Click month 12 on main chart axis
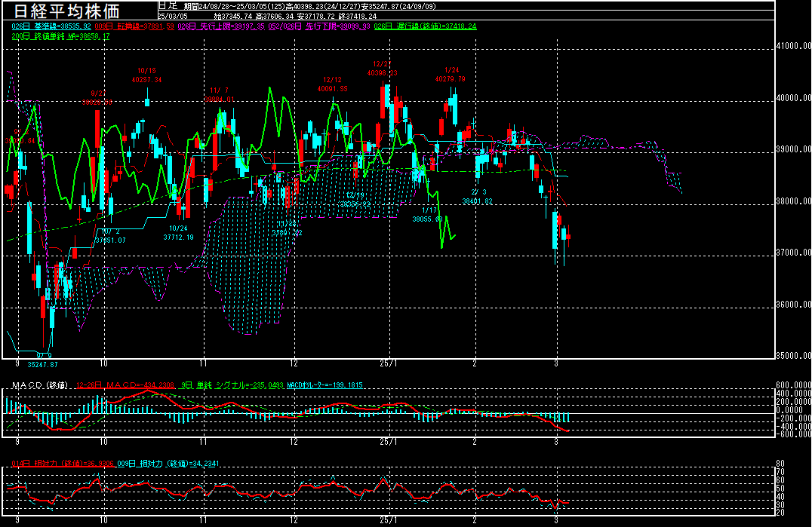Screen dimensions: 812x527 (x=294, y=363)
